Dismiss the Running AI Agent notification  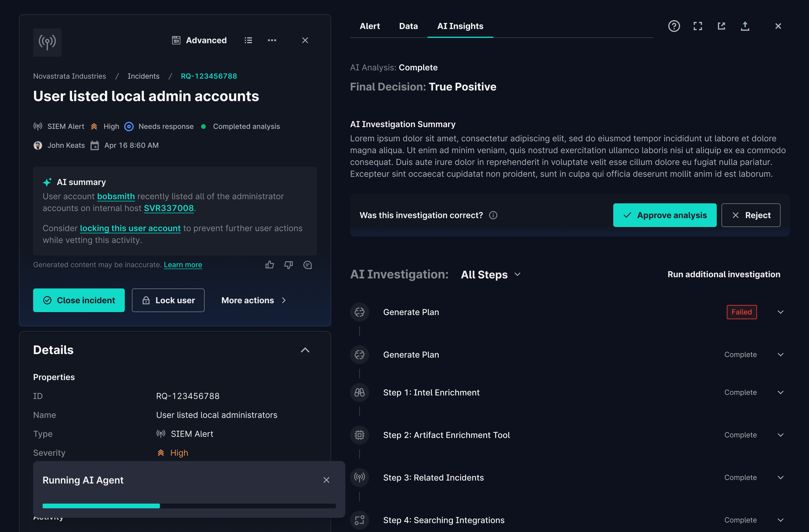pyautogui.click(x=326, y=480)
